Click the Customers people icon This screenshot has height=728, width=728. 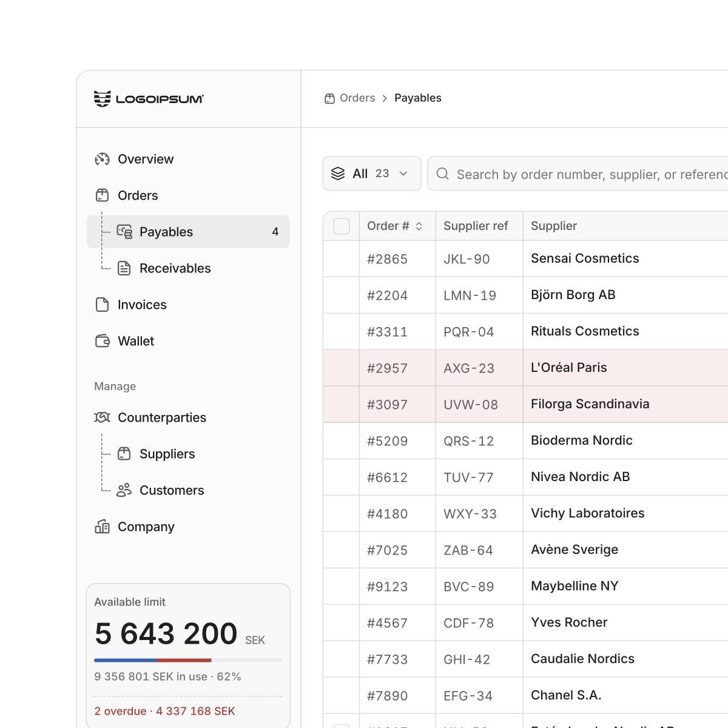pyautogui.click(x=124, y=490)
